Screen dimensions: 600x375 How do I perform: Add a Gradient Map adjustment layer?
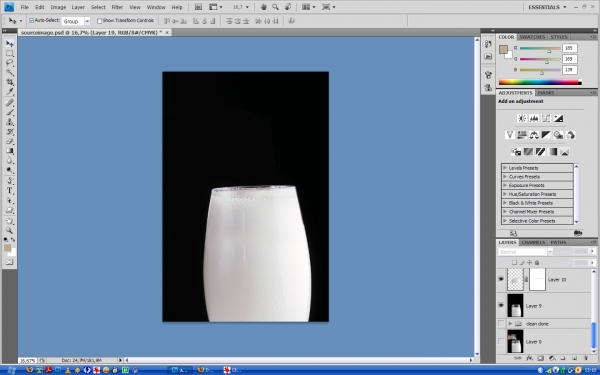click(553, 152)
